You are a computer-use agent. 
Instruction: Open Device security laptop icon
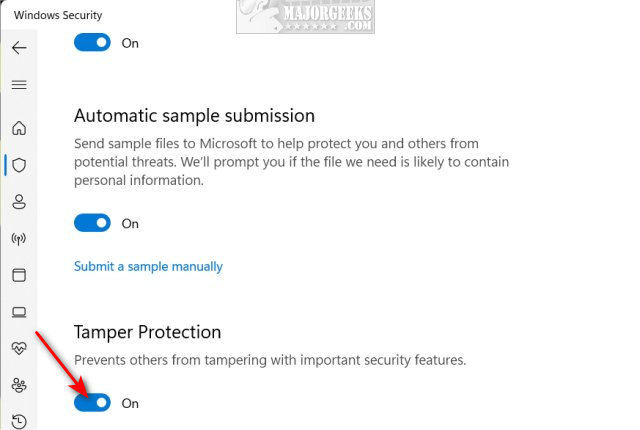[x=19, y=312]
